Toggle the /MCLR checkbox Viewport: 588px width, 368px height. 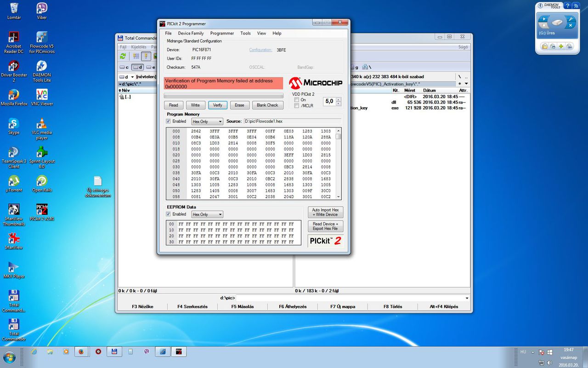point(296,106)
